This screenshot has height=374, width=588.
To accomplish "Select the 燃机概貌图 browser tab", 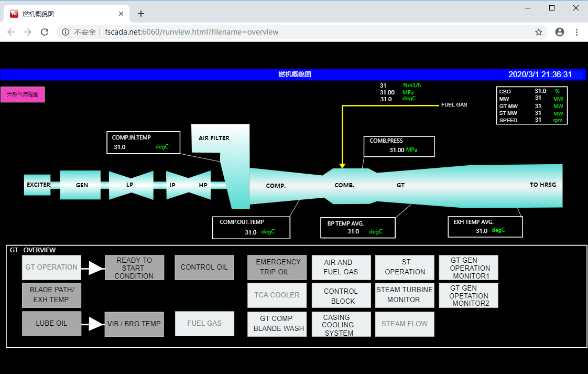I will pyautogui.click(x=67, y=14).
